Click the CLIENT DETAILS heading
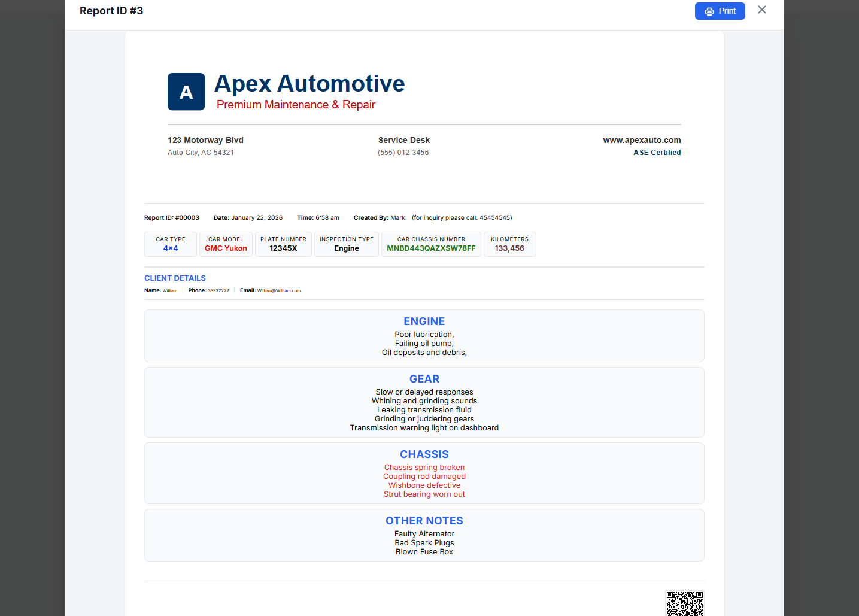Screen dimensions: 859x616 click(x=175, y=278)
